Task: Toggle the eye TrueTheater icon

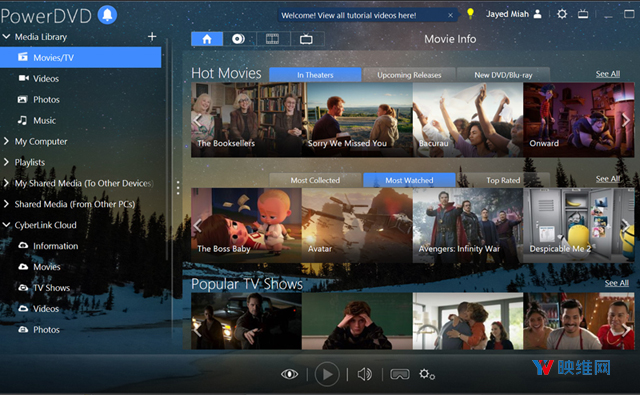Action: point(289,374)
